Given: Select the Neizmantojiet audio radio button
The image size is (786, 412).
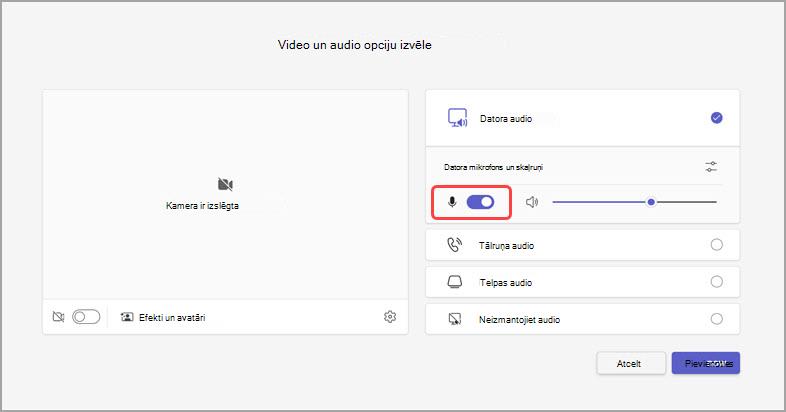Looking at the screenshot, I should coord(716,319).
